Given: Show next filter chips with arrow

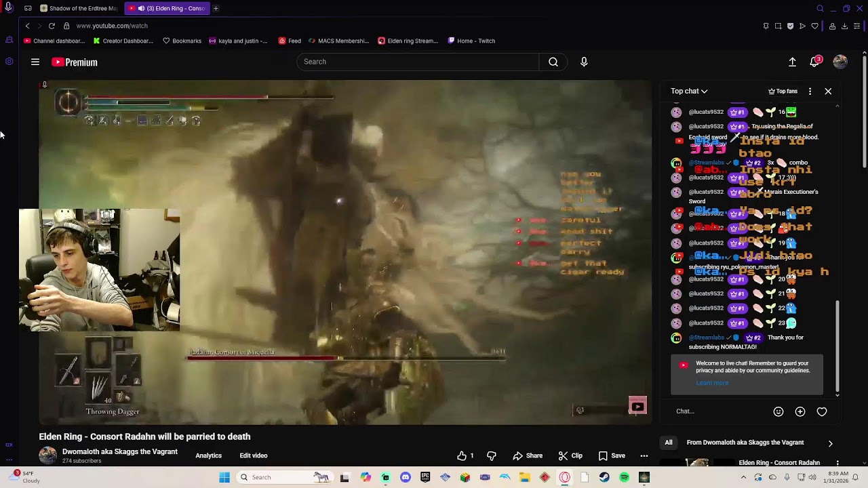Looking at the screenshot, I should [830, 443].
